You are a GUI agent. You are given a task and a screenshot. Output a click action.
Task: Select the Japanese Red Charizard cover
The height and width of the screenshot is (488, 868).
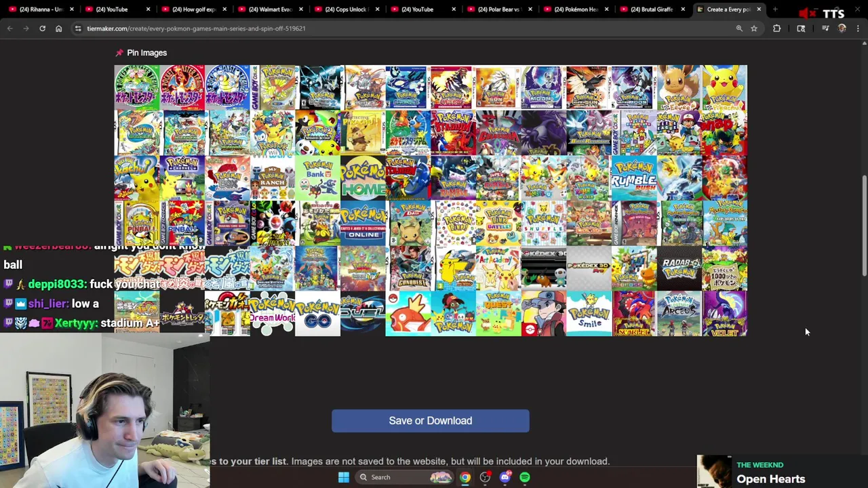182,87
